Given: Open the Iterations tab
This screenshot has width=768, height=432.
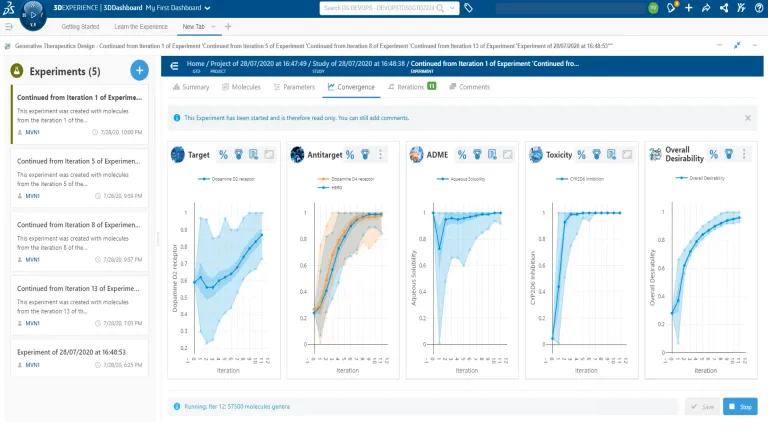Looking at the screenshot, I should 410,87.
